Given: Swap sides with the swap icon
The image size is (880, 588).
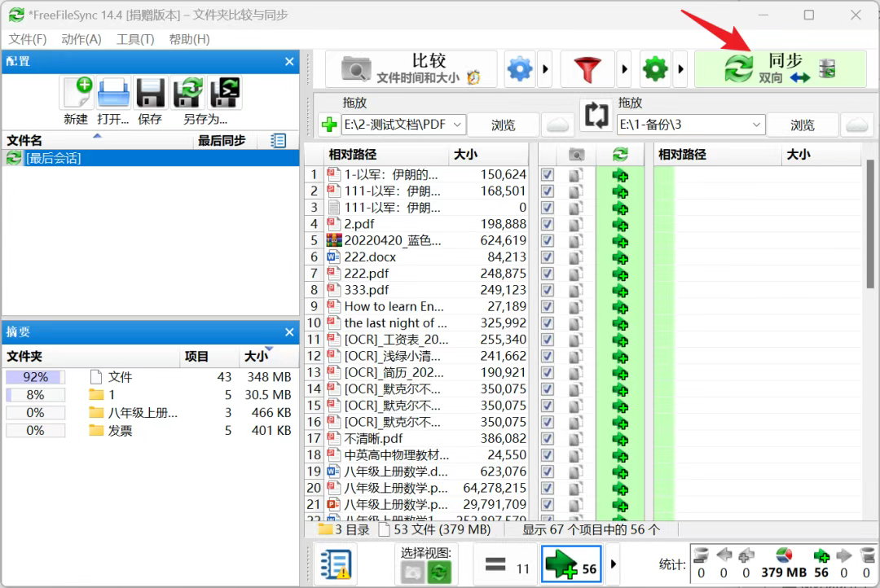Looking at the screenshot, I should [x=596, y=115].
